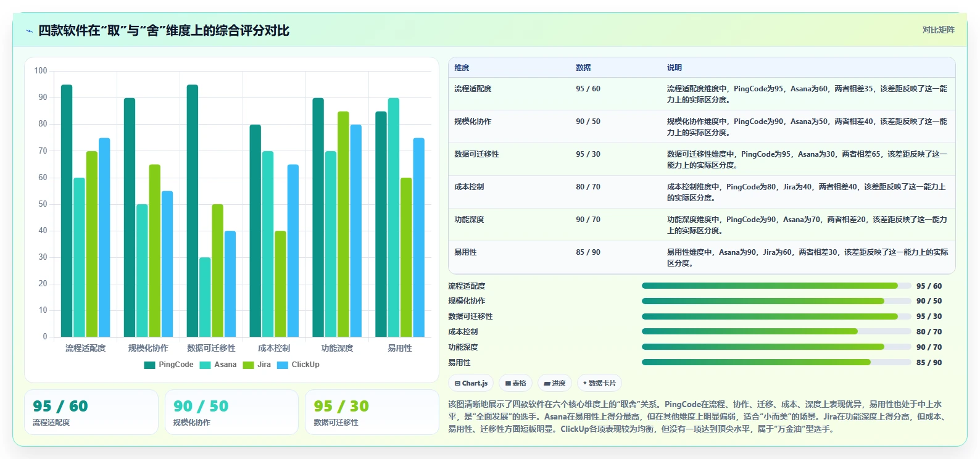Toggle the ClickUp legend swatch
The image size is (980, 459).
pos(283,365)
